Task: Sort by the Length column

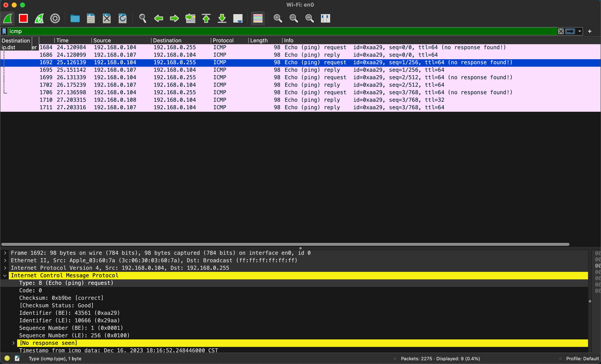Action: click(265, 40)
